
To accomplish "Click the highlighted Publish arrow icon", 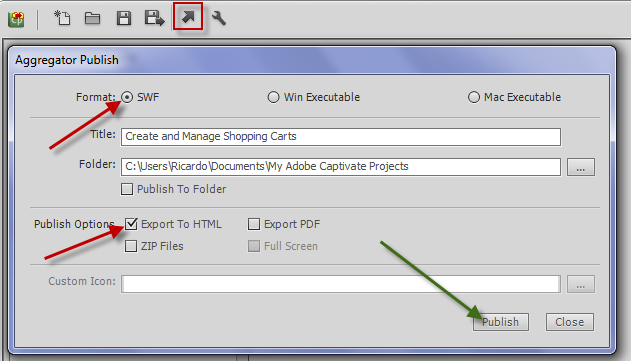I will tap(188, 17).
